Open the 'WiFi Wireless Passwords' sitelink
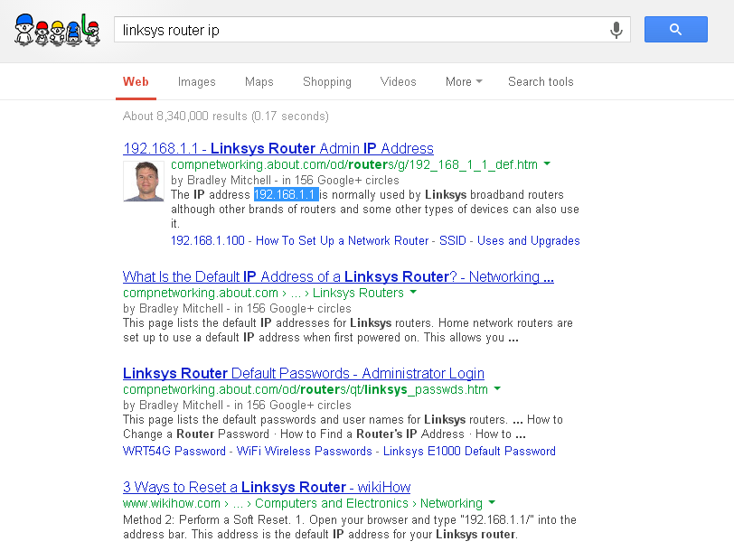This screenshot has width=734, height=560. (x=305, y=451)
